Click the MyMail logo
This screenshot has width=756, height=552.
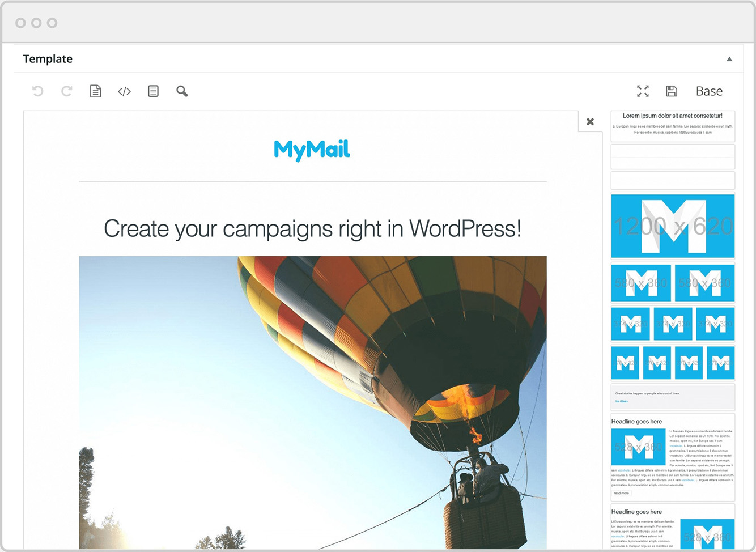click(312, 149)
